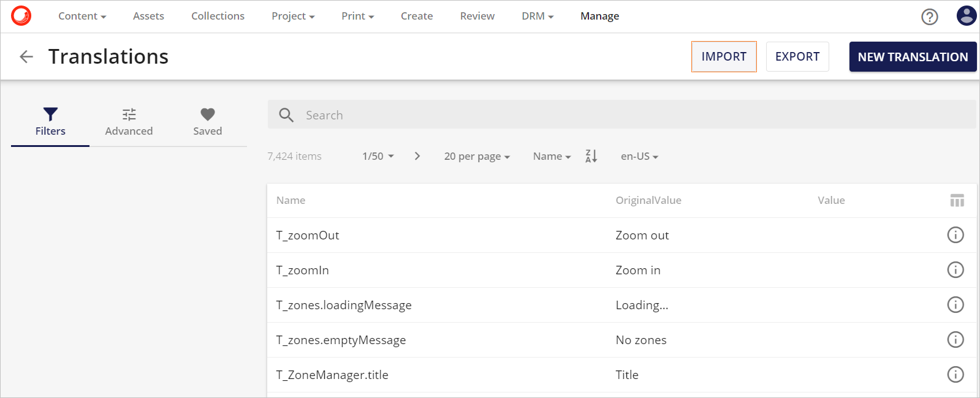Select the T_ZoneManager.title name cell
980x398 pixels.
coord(332,375)
